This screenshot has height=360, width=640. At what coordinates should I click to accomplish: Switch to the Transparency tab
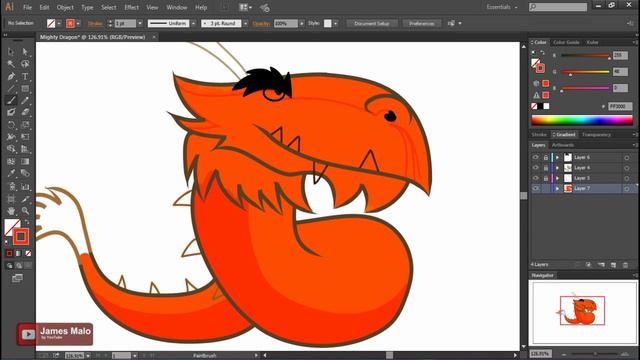coord(596,134)
